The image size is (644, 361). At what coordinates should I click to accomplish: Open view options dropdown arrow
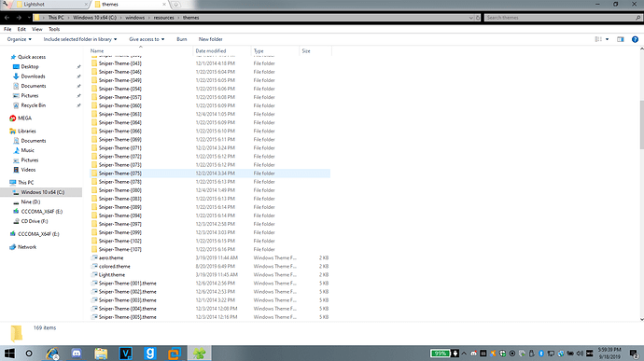pyautogui.click(x=607, y=39)
